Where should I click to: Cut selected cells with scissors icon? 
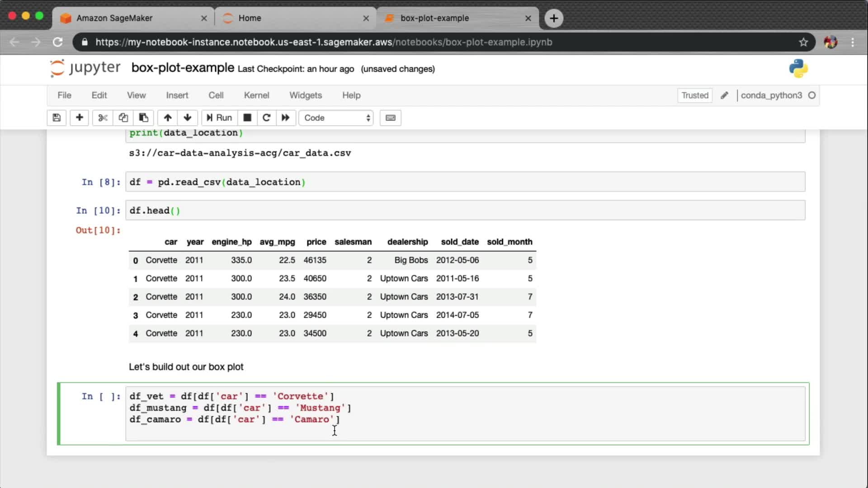pyautogui.click(x=103, y=118)
